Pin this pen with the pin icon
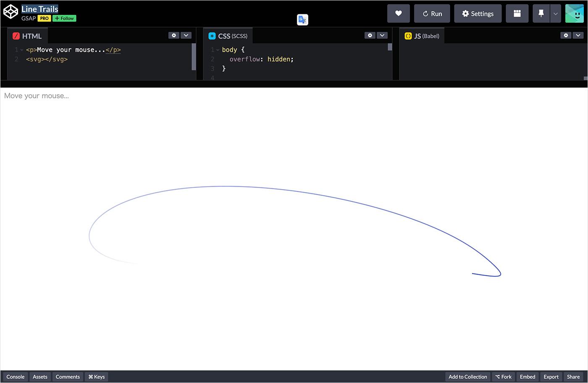 click(x=541, y=13)
